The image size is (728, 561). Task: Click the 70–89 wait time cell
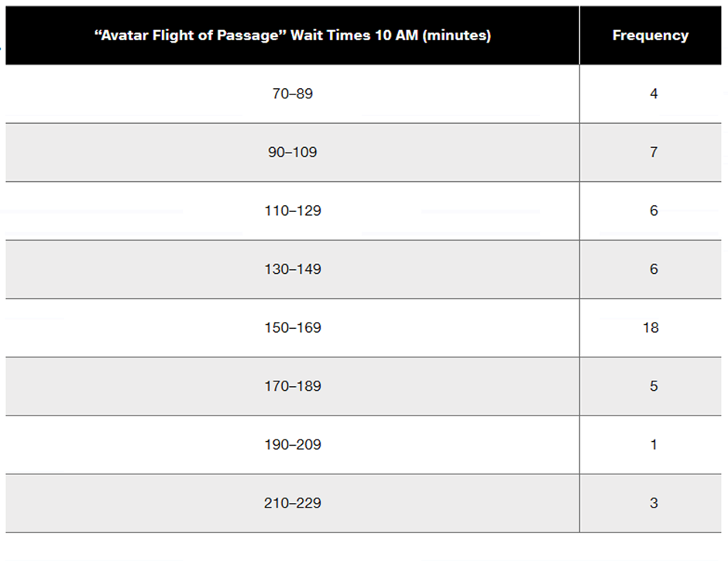coord(293,94)
